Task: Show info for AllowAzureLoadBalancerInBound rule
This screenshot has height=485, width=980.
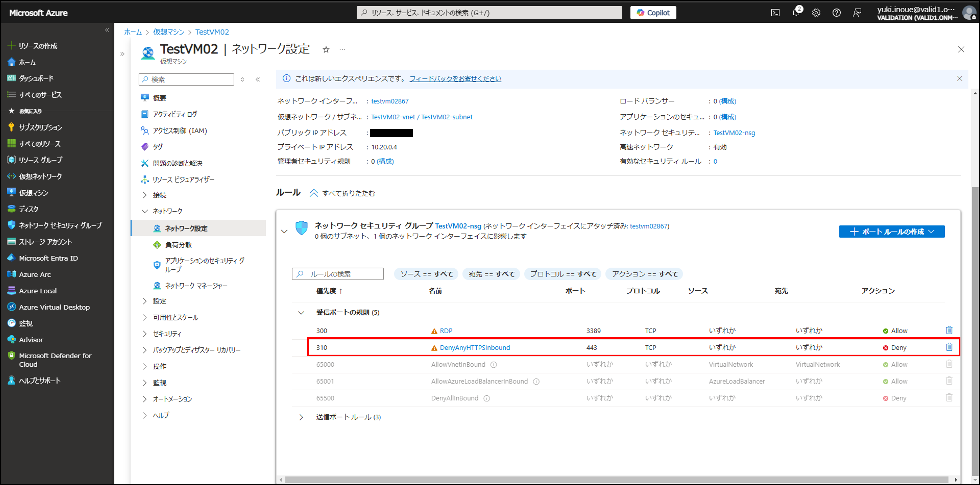Action: pyautogui.click(x=536, y=381)
